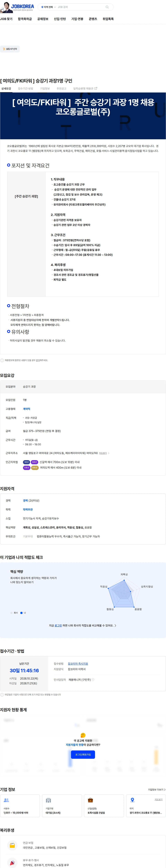Click the 5호선 badge for 여의도역
This screenshot has height=868, width=166.
pyautogui.click(x=26, y=468)
